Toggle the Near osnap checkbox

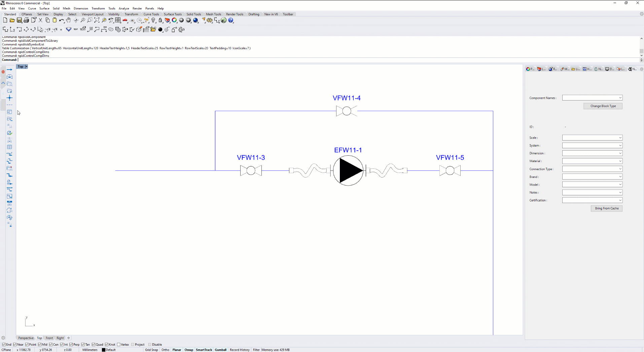point(15,344)
